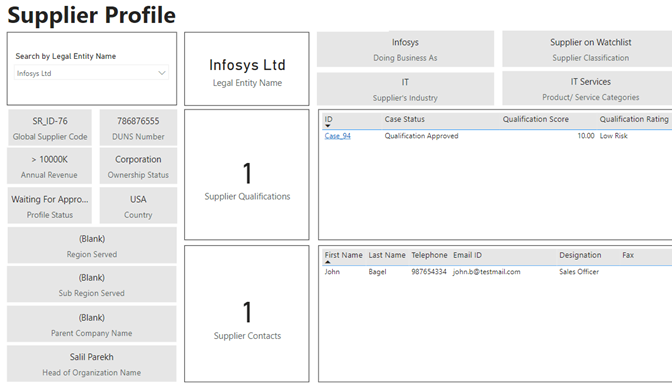Sort contacts by Designation header

point(580,255)
